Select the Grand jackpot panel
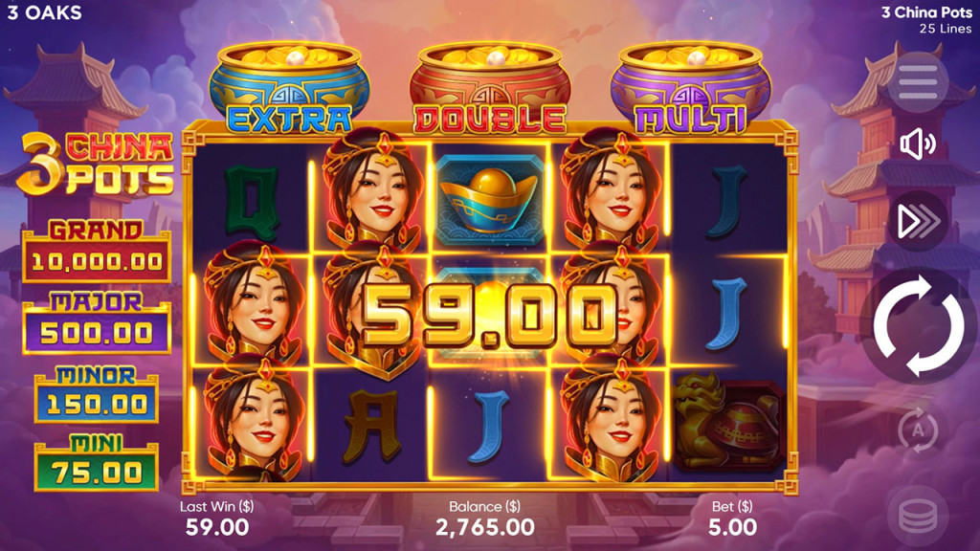Screen dimensions: 980x551 [97, 252]
